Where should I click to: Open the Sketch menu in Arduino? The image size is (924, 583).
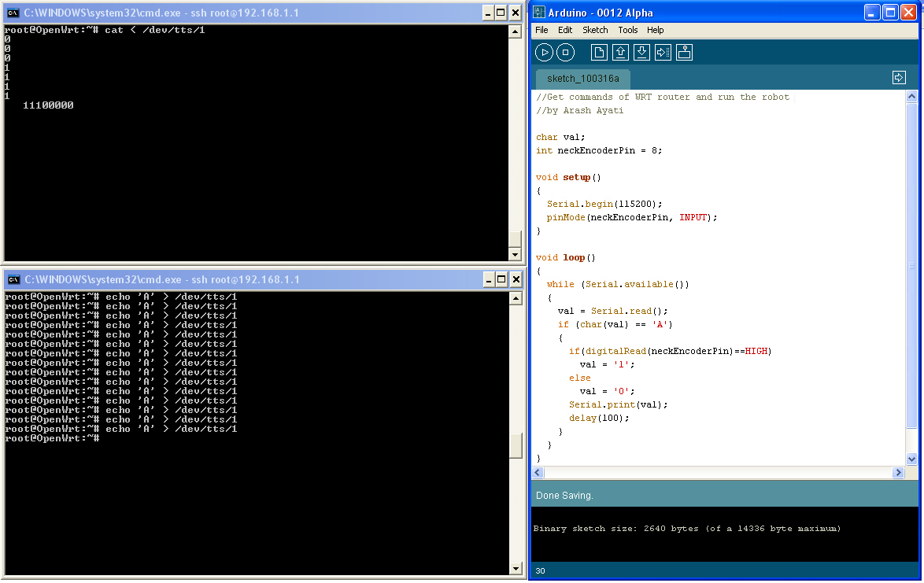pyautogui.click(x=595, y=30)
